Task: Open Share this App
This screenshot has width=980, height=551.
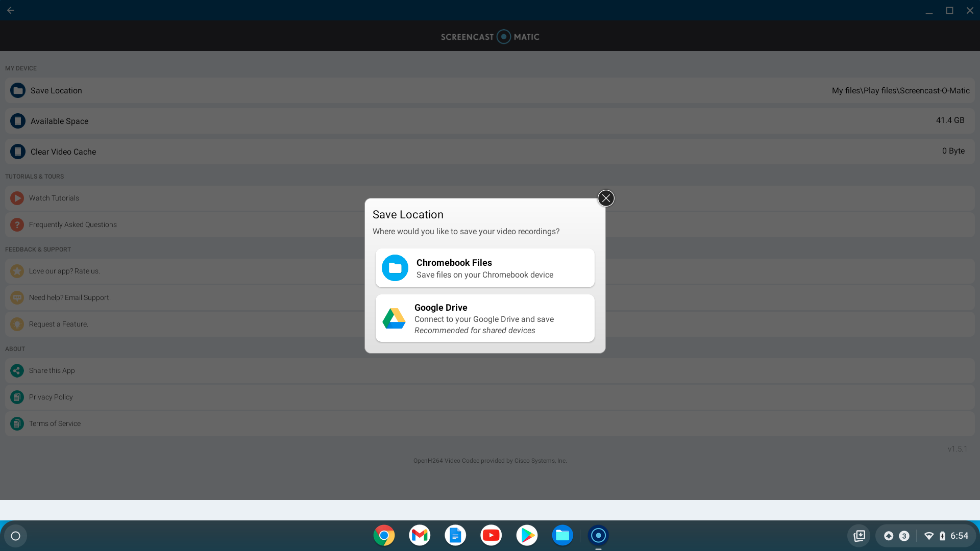Action: [x=490, y=370]
